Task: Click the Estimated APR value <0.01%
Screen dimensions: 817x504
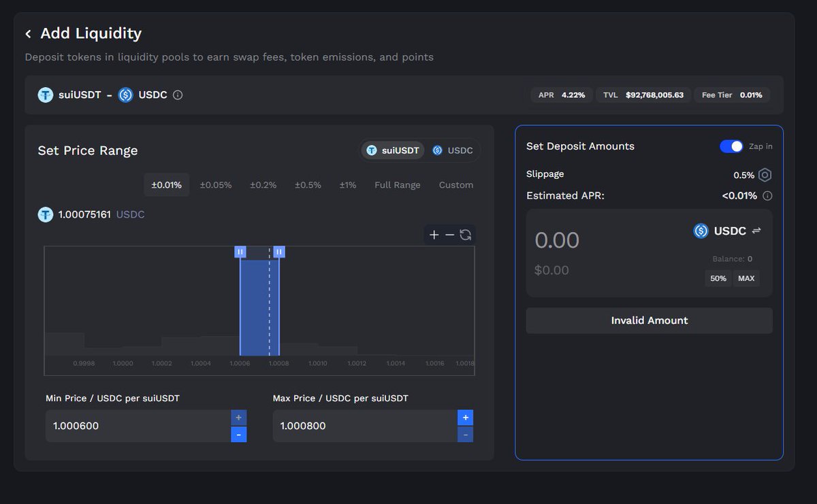Action: tap(739, 196)
